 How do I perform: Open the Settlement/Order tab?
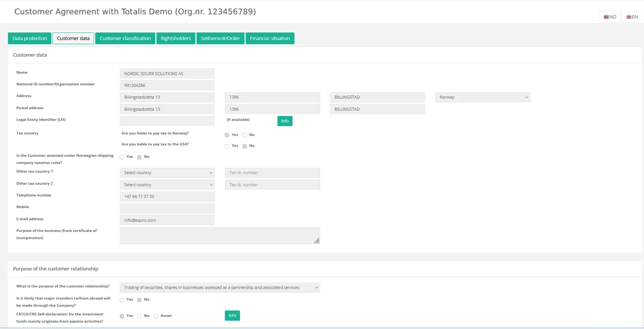point(220,39)
